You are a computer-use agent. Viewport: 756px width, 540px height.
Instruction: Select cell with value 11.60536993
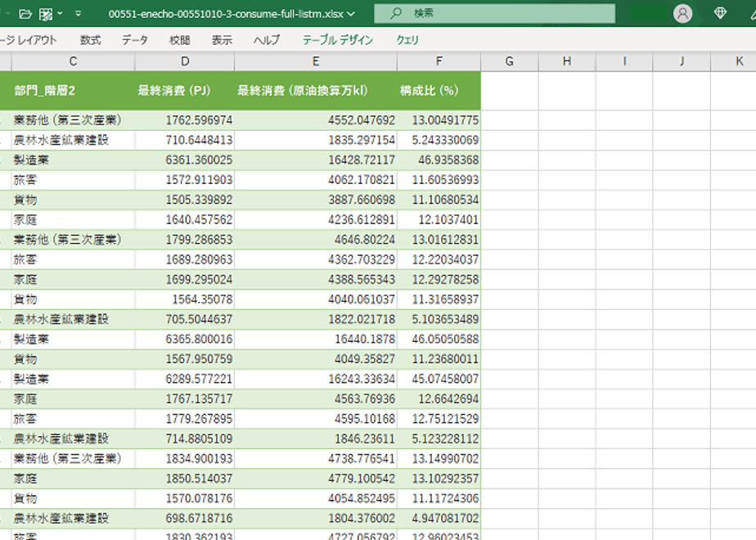coord(439,180)
